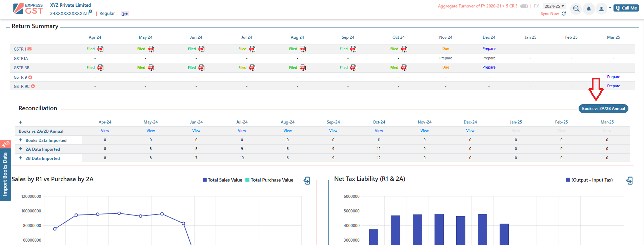View Books vs 2A/2B for Dec-24

(470, 131)
